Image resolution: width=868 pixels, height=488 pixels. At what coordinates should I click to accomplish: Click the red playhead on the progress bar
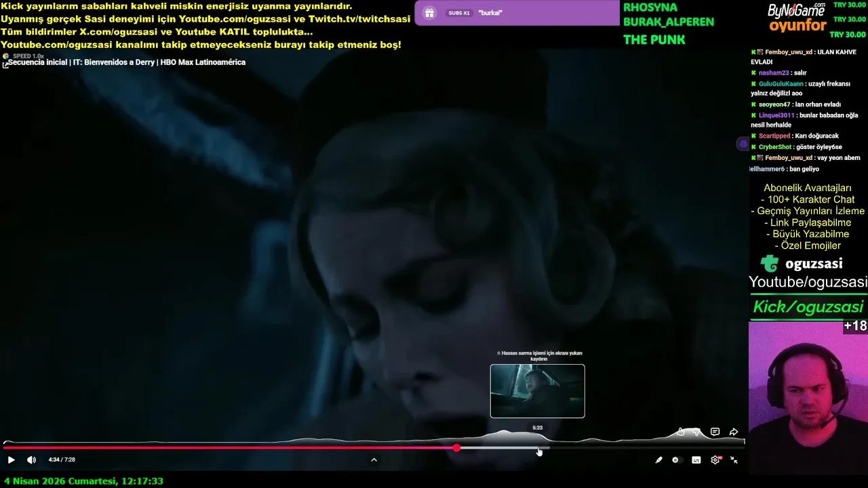[457, 447]
